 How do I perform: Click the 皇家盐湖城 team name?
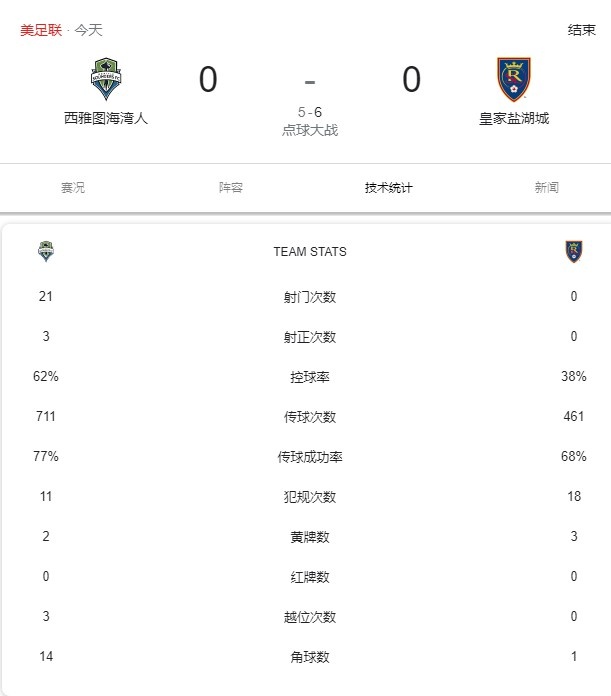click(514, 119)
